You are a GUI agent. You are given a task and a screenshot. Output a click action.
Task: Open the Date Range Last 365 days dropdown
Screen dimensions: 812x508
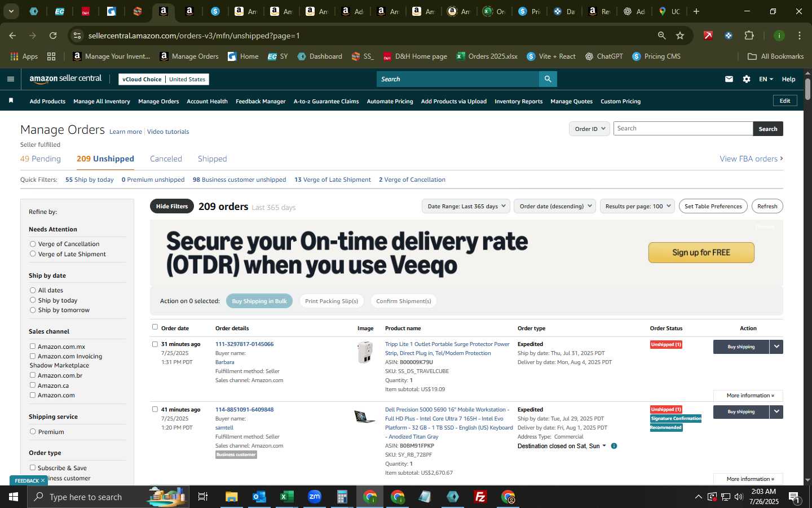pos(466,206)
